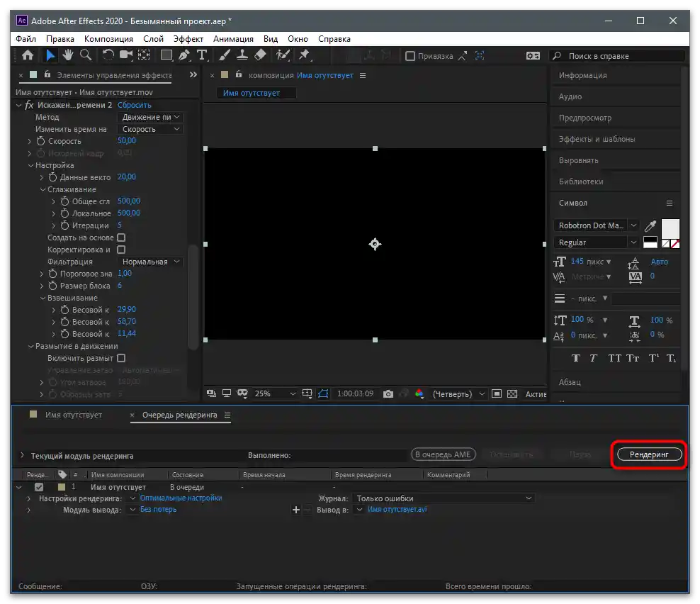Select the Hand tool in toolbar
Image resolution: width=700 pixels, height=604 pixels.
coord(69,55)
